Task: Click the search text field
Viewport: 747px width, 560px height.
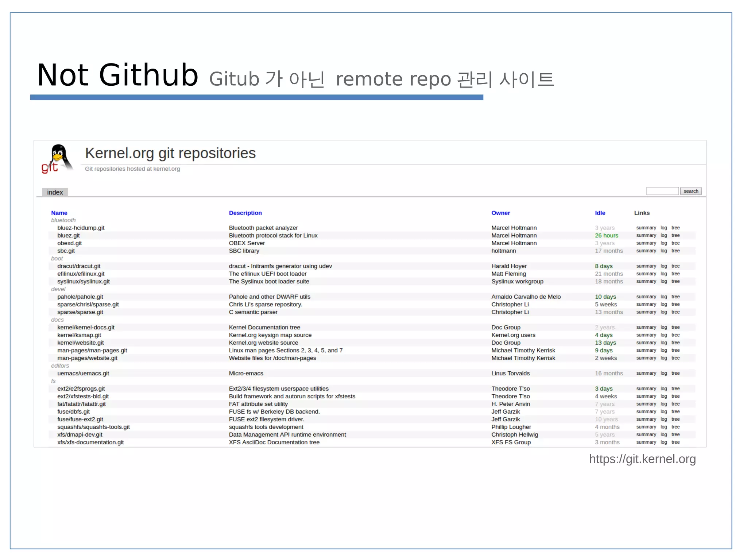Action: pos(662,191)
